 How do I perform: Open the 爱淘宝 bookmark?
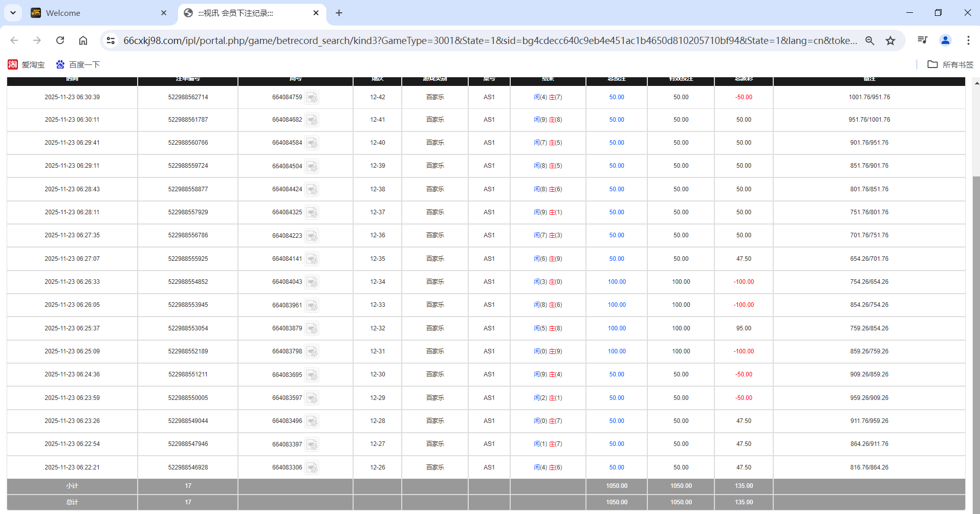[26, 64]
